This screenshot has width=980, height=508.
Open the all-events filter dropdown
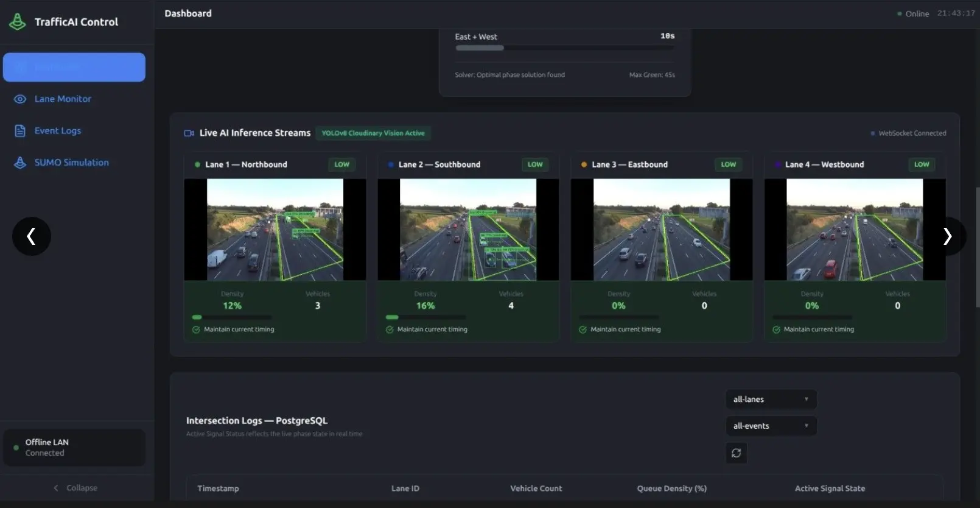click(x=771, y=426)
